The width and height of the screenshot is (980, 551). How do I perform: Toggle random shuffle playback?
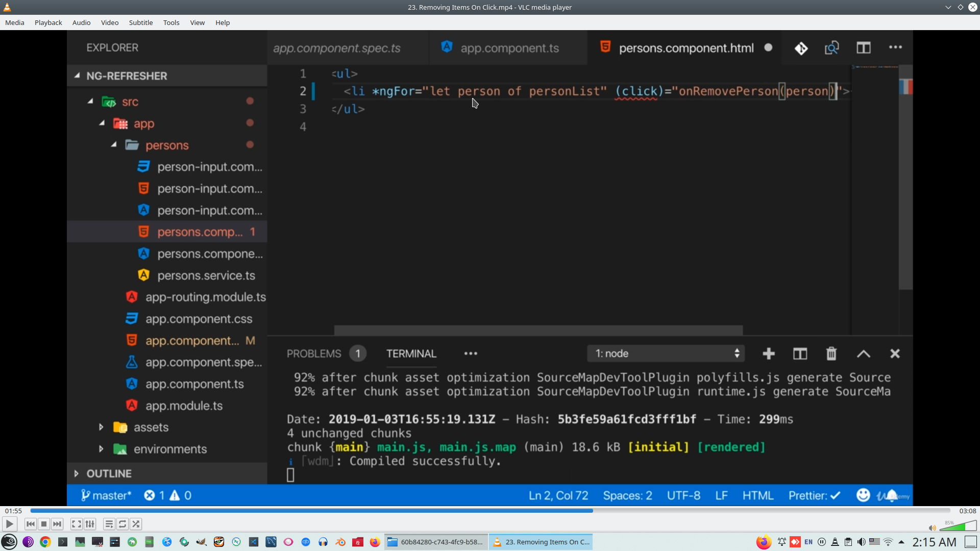tap(136, 524)
